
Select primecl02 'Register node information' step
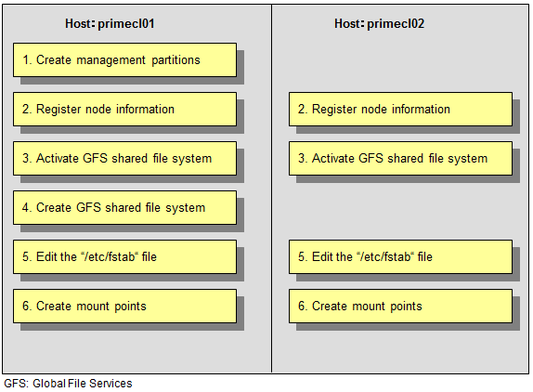pyautogui.click(x=400, y=109)
